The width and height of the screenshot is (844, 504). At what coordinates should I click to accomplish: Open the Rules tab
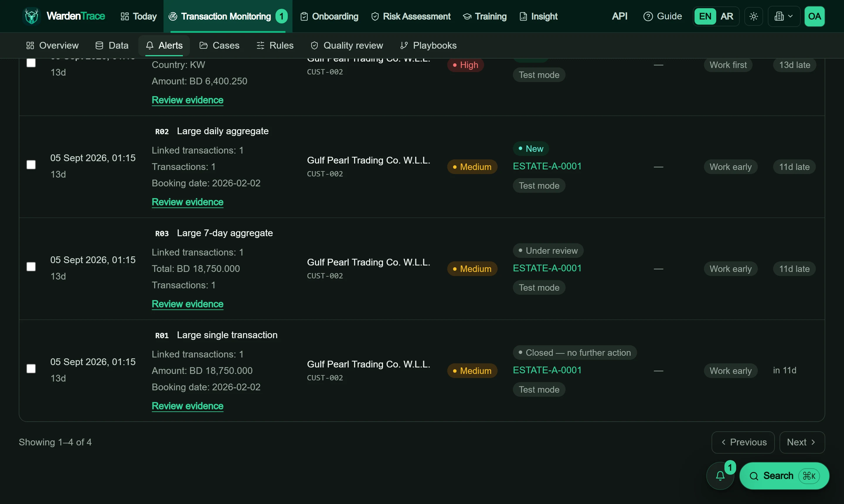click(x=275, y=45)
